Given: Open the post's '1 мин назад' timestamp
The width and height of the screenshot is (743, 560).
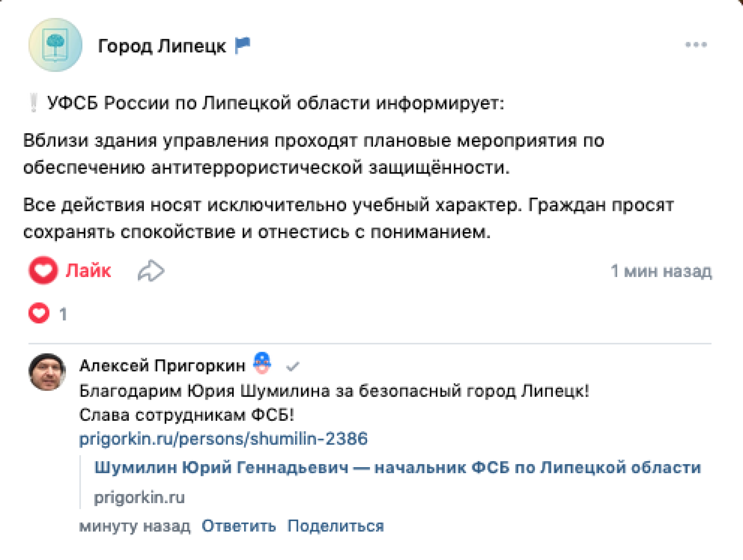Looking at the screenshot, I should point(661,271).
